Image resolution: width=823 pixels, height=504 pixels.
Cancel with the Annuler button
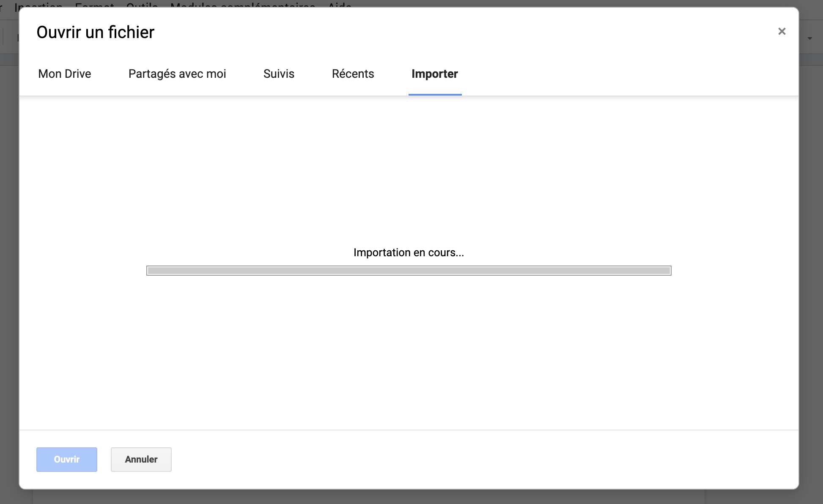pyautogui.click(x=141, y=459)
